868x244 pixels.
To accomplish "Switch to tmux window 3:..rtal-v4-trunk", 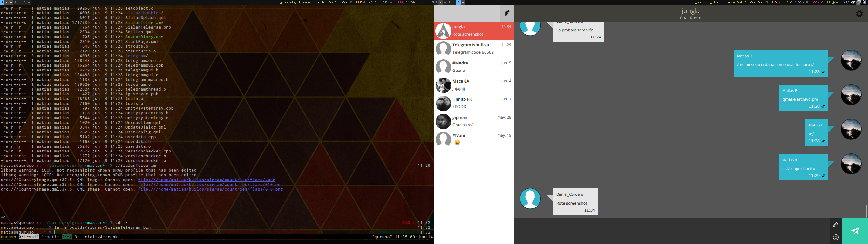I will pyautogui.click(x=96, y=237).
